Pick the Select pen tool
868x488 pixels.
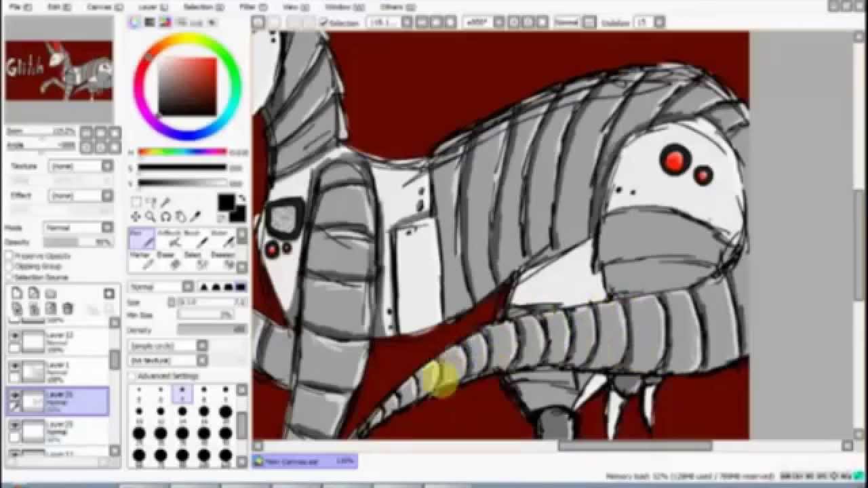[x=197, y=260]
